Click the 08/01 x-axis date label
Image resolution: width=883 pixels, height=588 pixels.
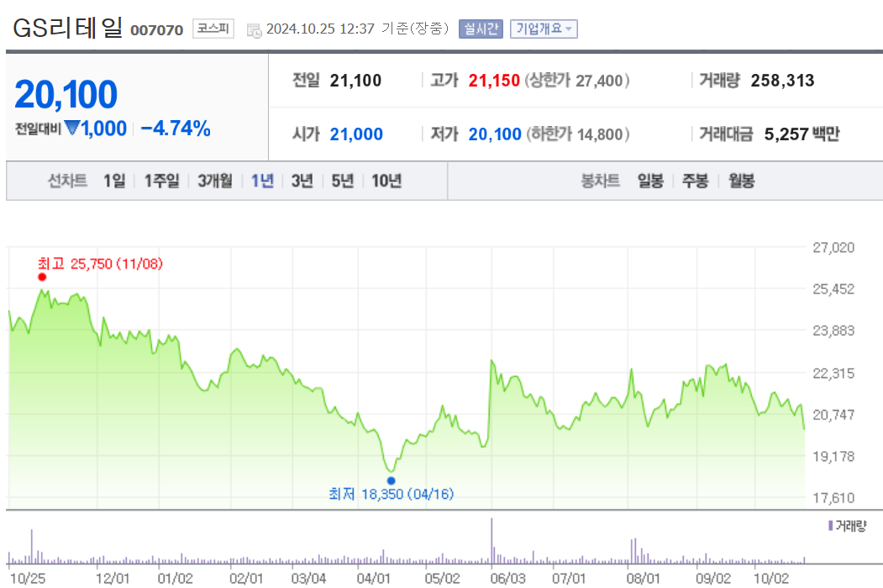[x=643, y=579]
